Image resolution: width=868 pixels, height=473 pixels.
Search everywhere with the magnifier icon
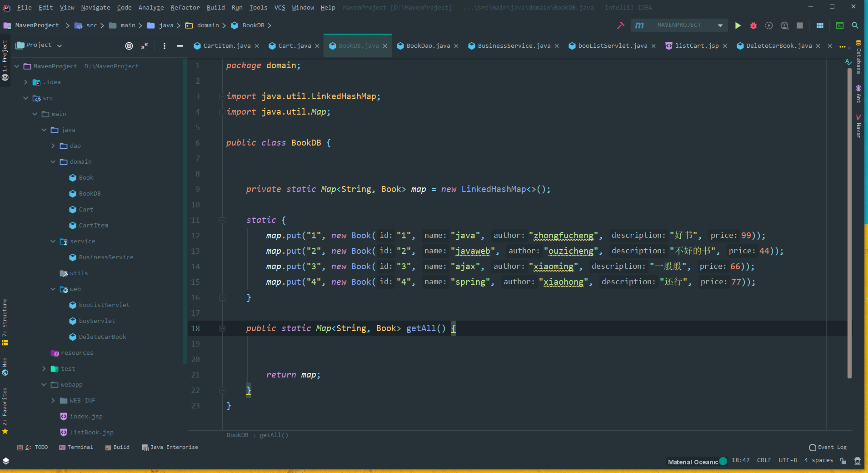(x=856, y=25)
